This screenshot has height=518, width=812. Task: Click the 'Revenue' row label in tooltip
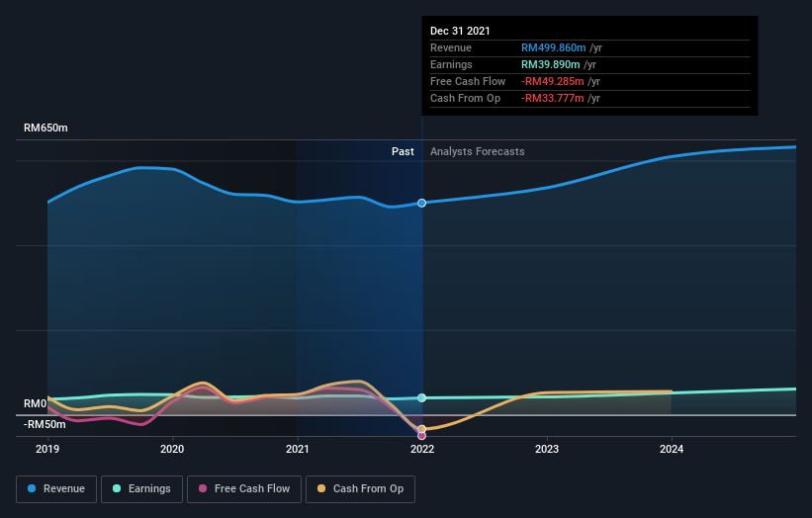click(x=451, y=47)
